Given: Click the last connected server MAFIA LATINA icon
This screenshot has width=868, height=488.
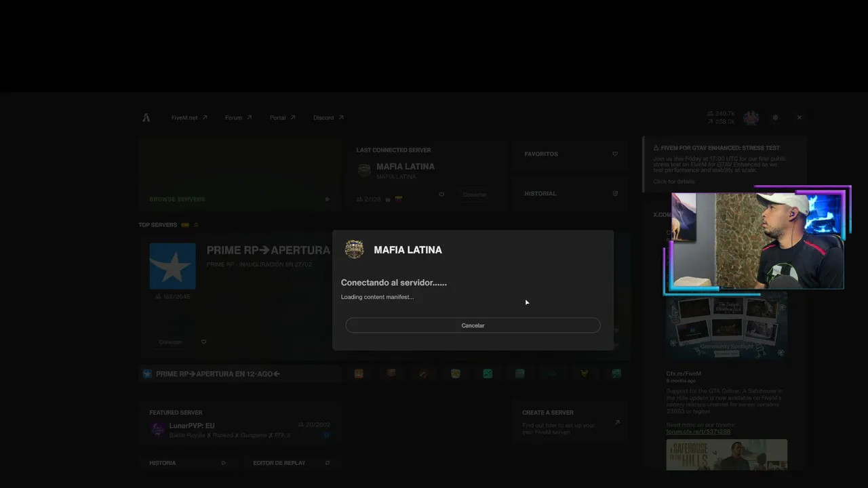Looking at the screenshot, I should click(364, 171).
